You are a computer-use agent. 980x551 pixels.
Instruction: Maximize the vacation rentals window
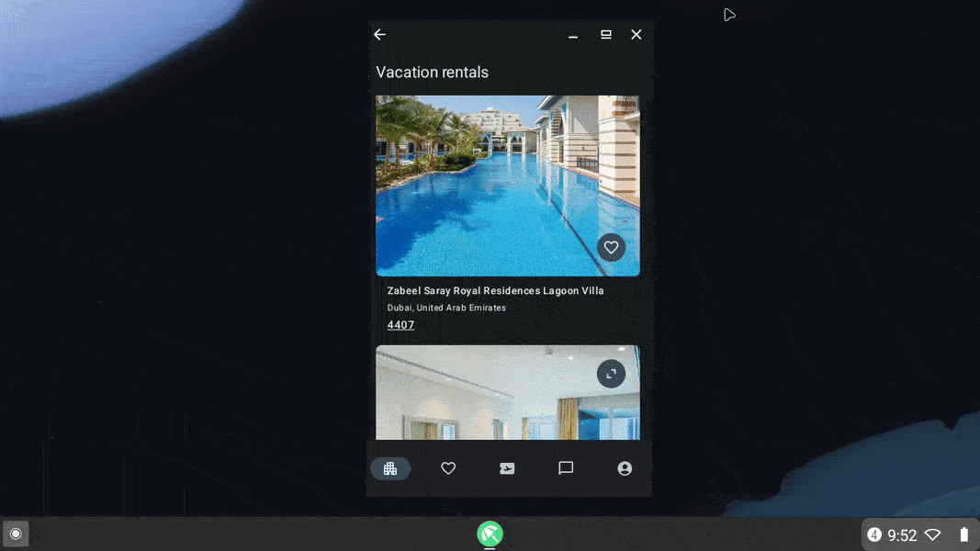[x=606, y=34]
